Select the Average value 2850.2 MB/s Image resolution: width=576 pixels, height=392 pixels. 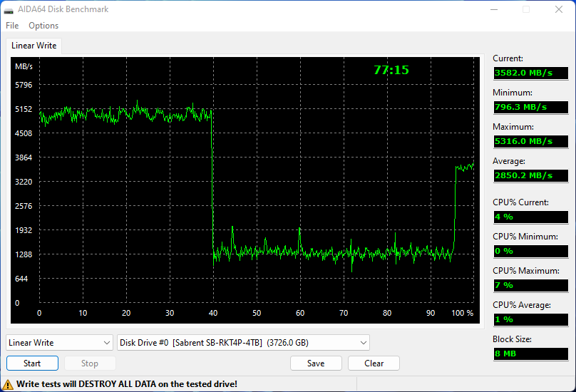click(x=531, y=175)
